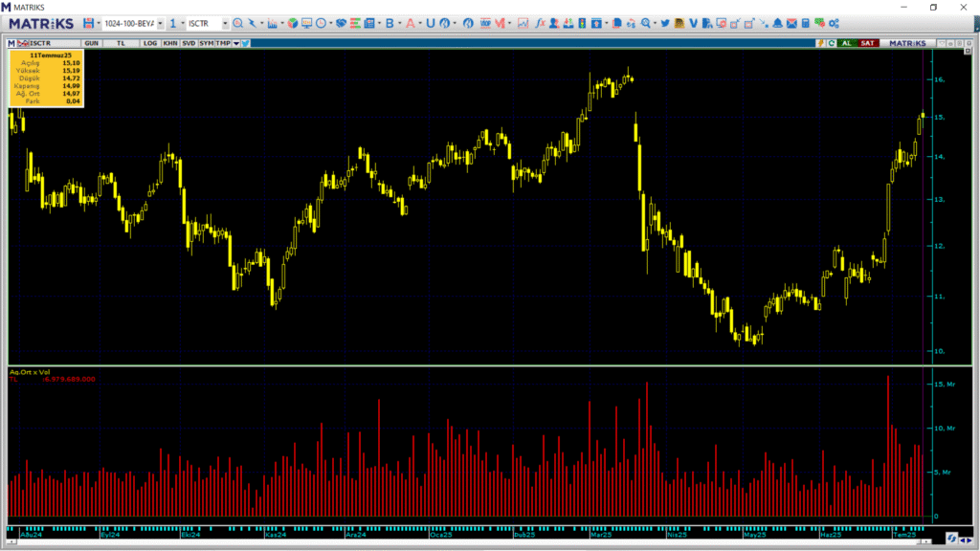Toggle LOG scale on the chart
Screen dimensions: 980x551
pos(150,43)
